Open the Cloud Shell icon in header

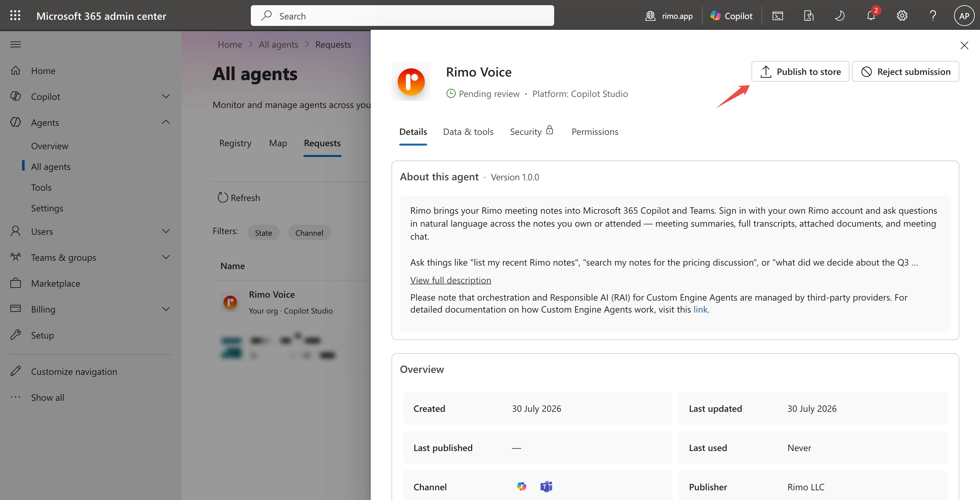777,16
